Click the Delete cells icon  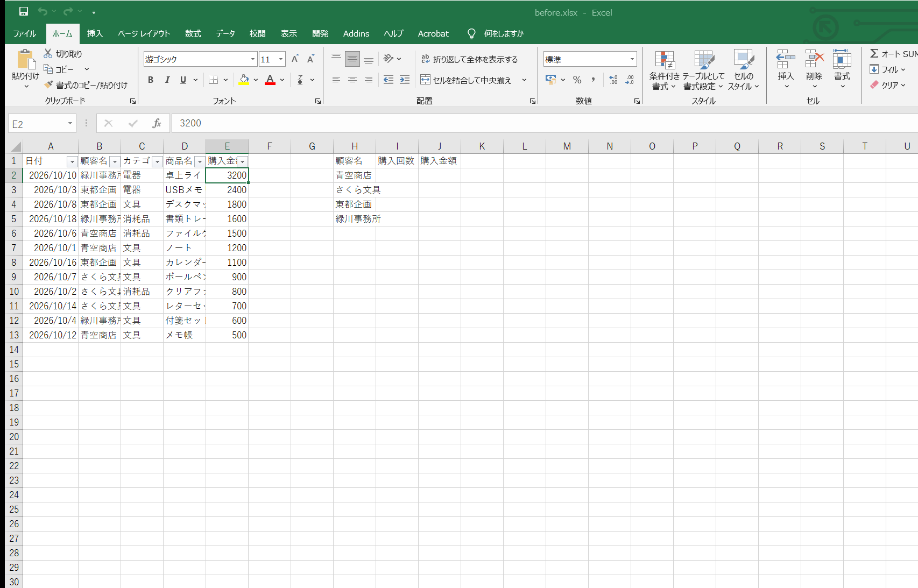click(814, 60)
